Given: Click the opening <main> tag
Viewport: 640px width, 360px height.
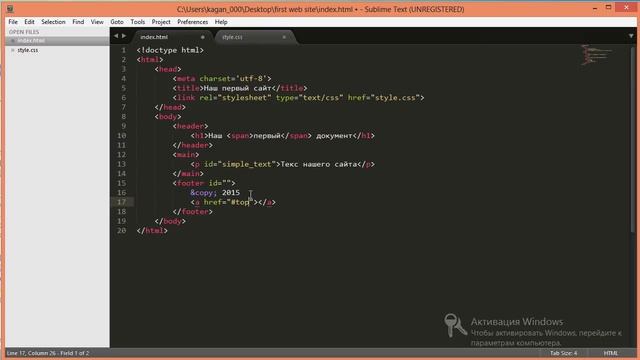Looking at the screenshot, I should tap(186, 155).
